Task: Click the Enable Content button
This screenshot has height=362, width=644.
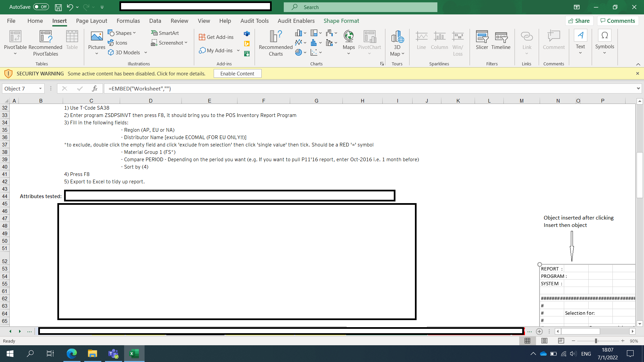Action: (x=237, y=73)
